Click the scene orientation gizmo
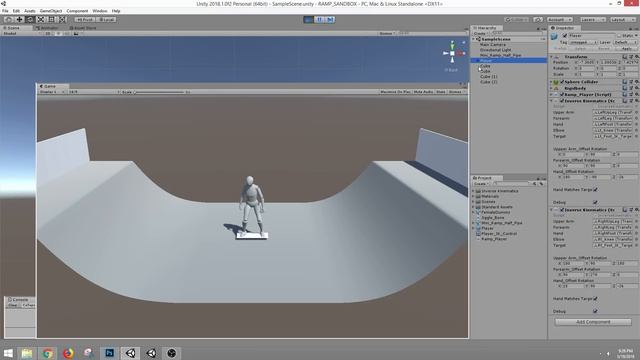 point(452,53)
